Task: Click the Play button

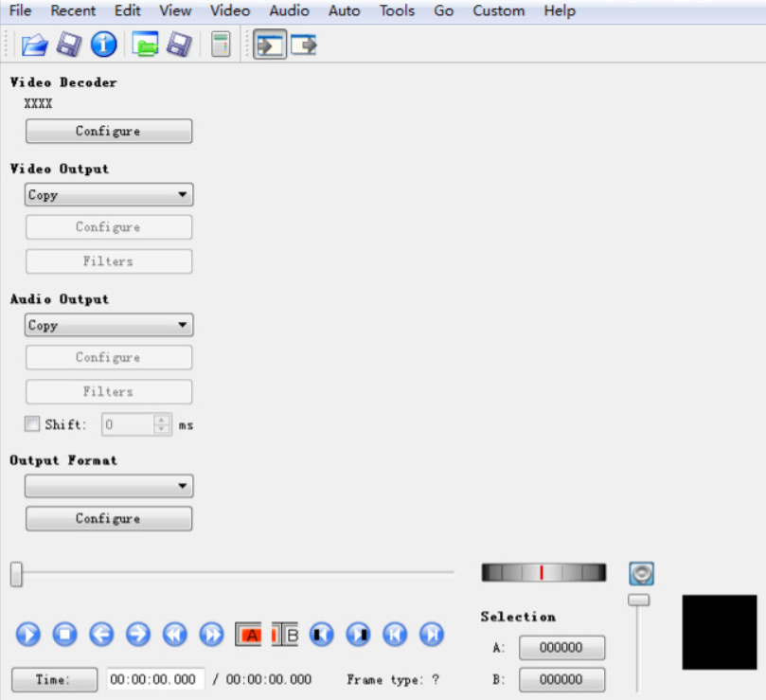Action: coord(28,635)
